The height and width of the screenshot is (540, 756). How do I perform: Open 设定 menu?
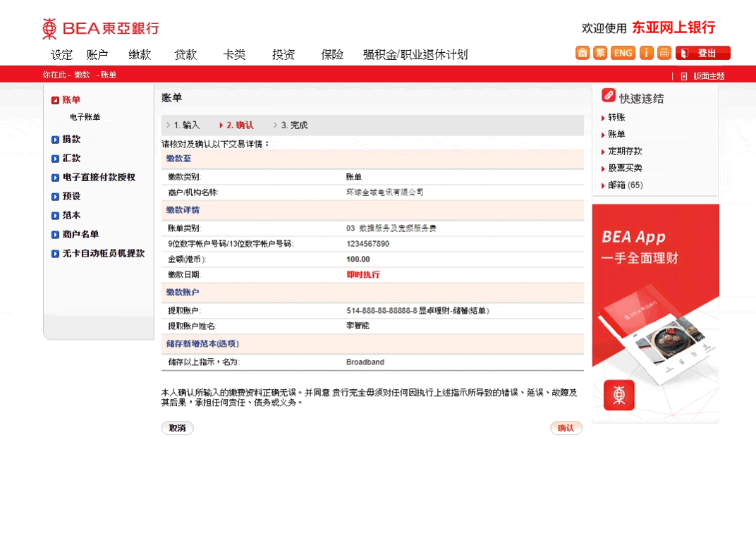pyautogui.click(x=62, y=54)
